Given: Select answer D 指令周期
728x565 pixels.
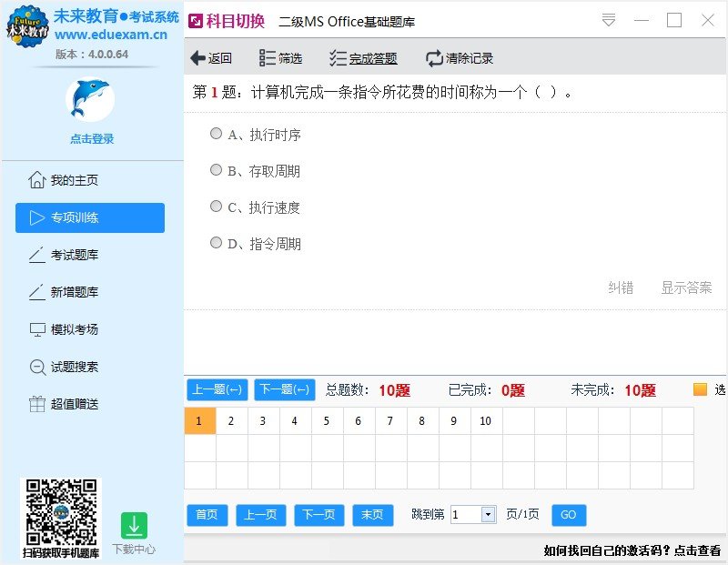Looking at the screenshot, I should tap(216, 243).
